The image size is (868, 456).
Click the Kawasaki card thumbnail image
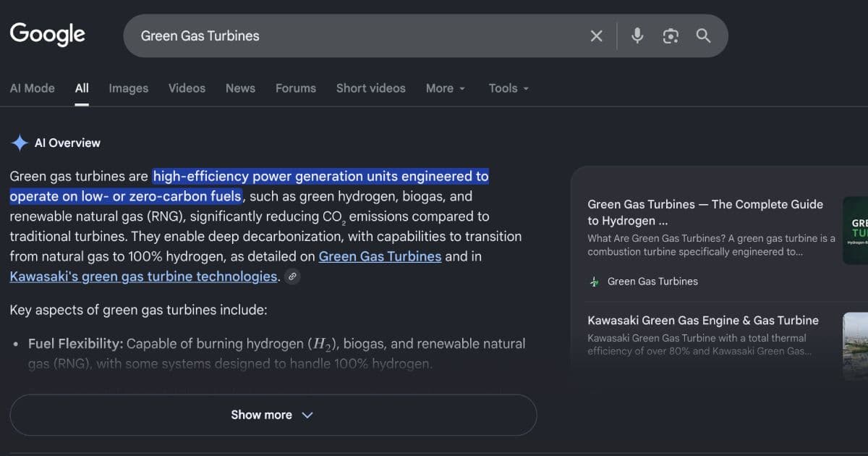click(x=855, y=346)
